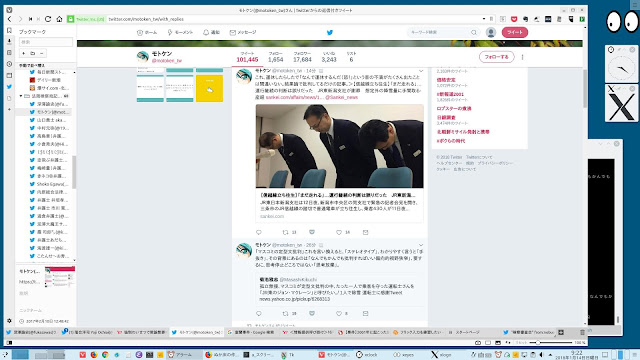This screenshot has height=360, width=640.
Task: Open the Vivaldi menu icon in title bar
Action: pyautogui.click(x=9, y=10)
